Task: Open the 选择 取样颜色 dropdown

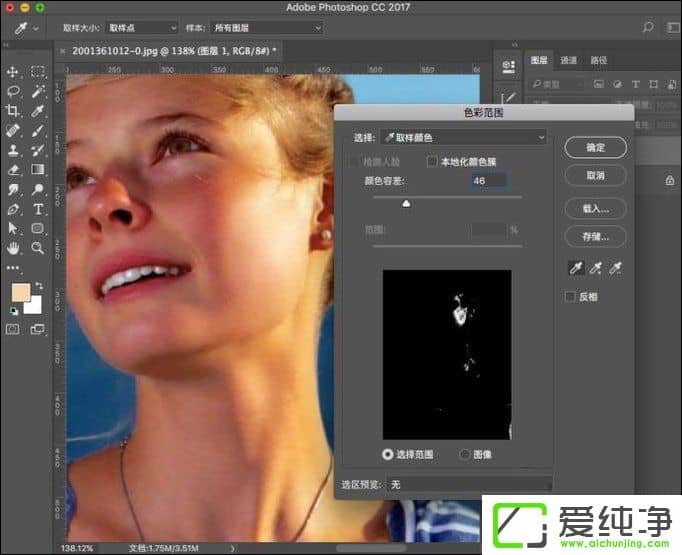Action: point(463,137)
